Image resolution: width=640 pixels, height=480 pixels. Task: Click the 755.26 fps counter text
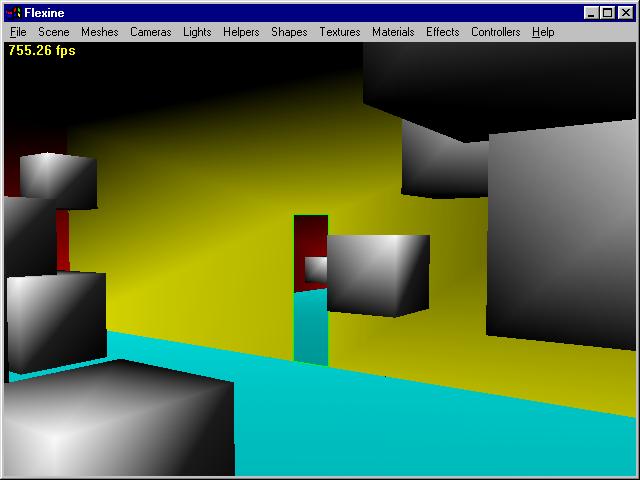pos(42,51)
